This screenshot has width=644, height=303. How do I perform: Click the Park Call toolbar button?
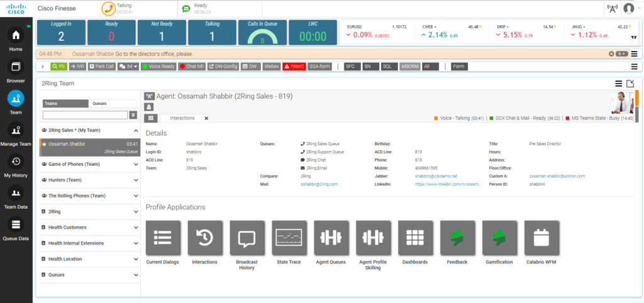(x=101, y=67)
